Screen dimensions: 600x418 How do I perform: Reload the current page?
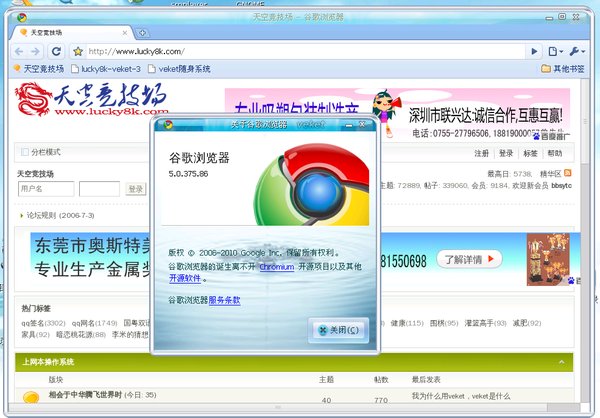(56, 51)
